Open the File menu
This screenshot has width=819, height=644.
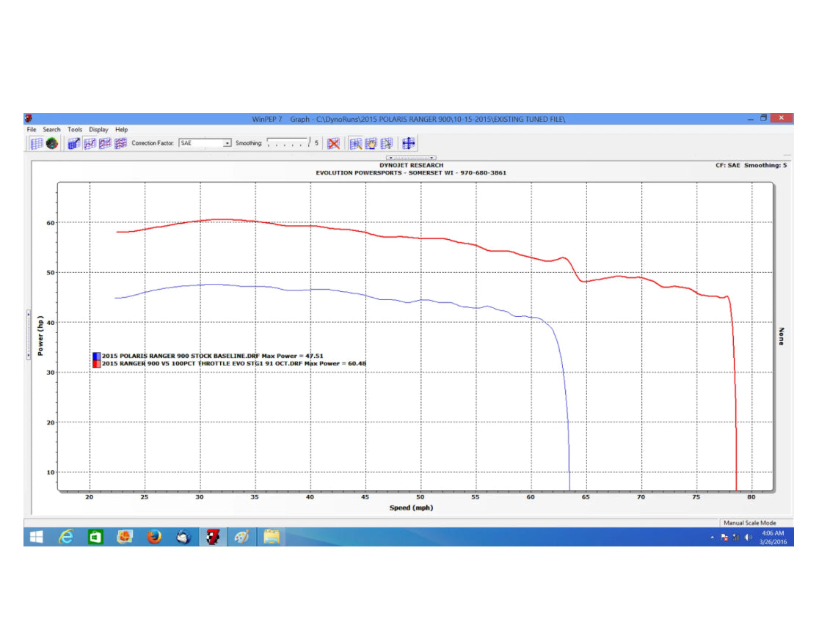click(32, 130)
